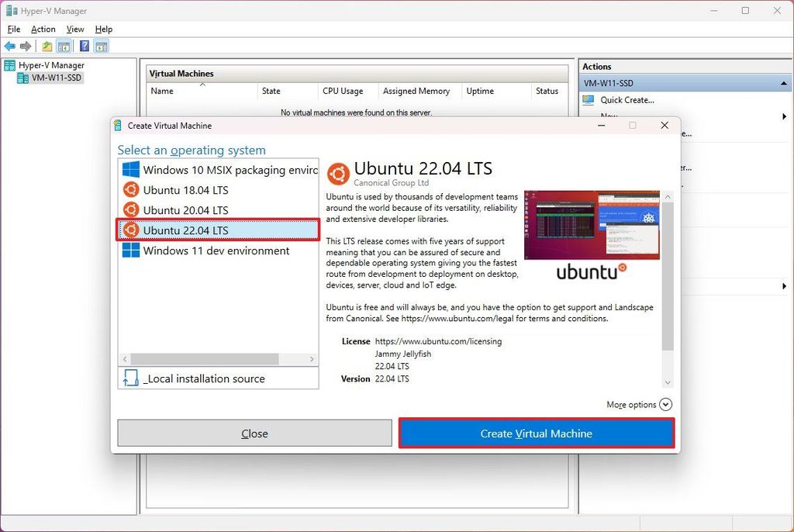The image size is (794, 532).
Task: Select Windows 10 MSIX packaging environment entry
Action: (219, 170)
